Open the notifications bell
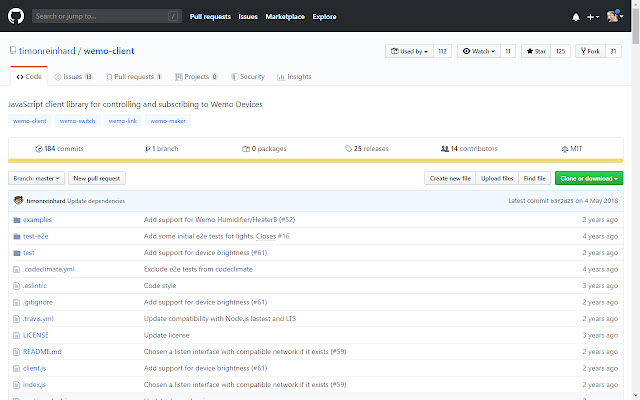 click(x=576, y=17)
